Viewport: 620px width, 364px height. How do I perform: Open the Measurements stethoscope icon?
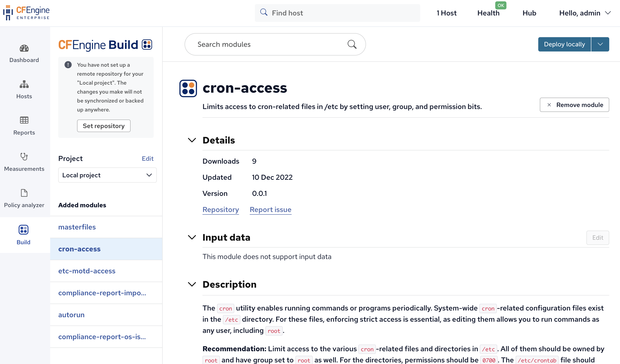24,157
